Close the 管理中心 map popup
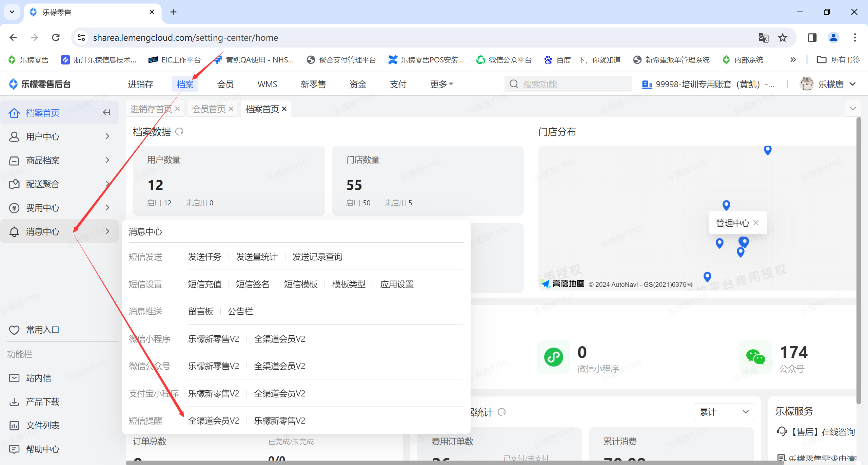 [756, 223]
